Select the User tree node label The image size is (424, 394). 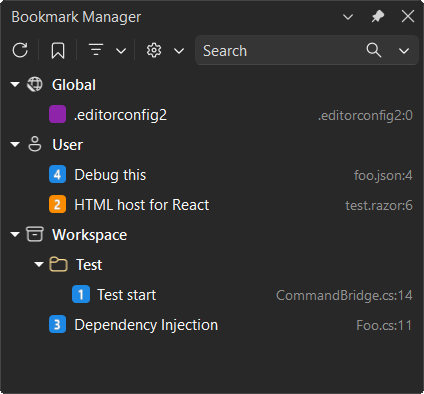pyautogui.click(x=67, y=145)
